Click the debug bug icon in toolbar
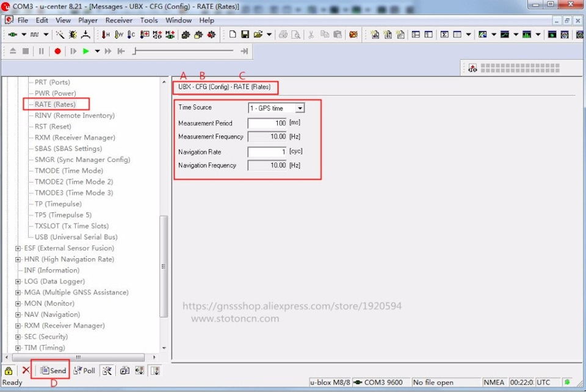The height and width of the screenshot is (392, 586). (x=73, y=35)
